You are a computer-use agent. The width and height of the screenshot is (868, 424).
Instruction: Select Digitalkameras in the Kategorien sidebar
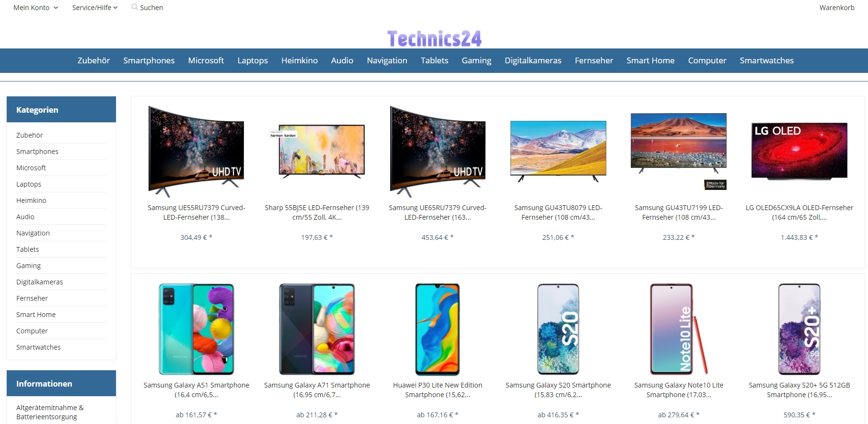40,282
